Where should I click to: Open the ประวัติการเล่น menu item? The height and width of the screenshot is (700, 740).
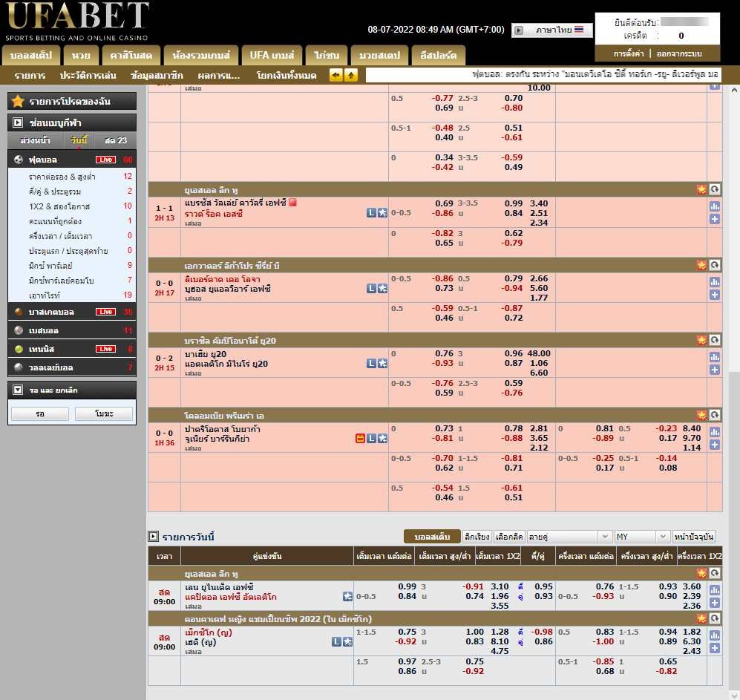[x=88, y=76]
